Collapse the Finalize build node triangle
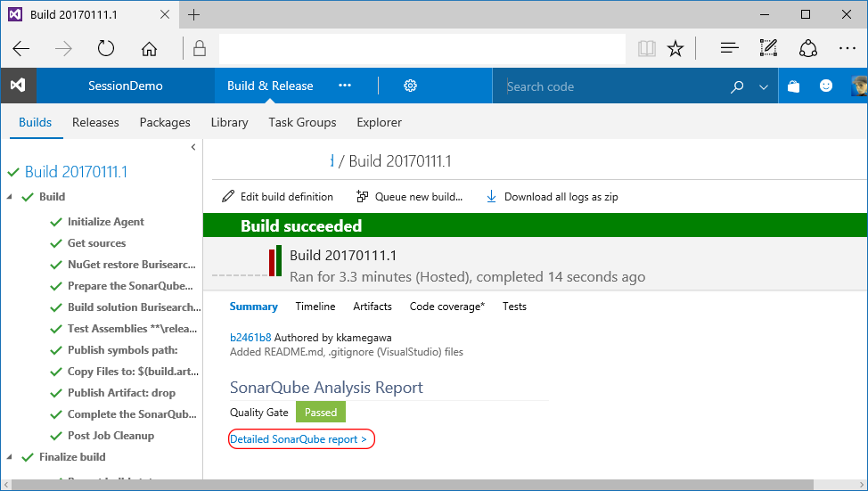This screenshot has height=491, width=868. [x=10, y=456]
